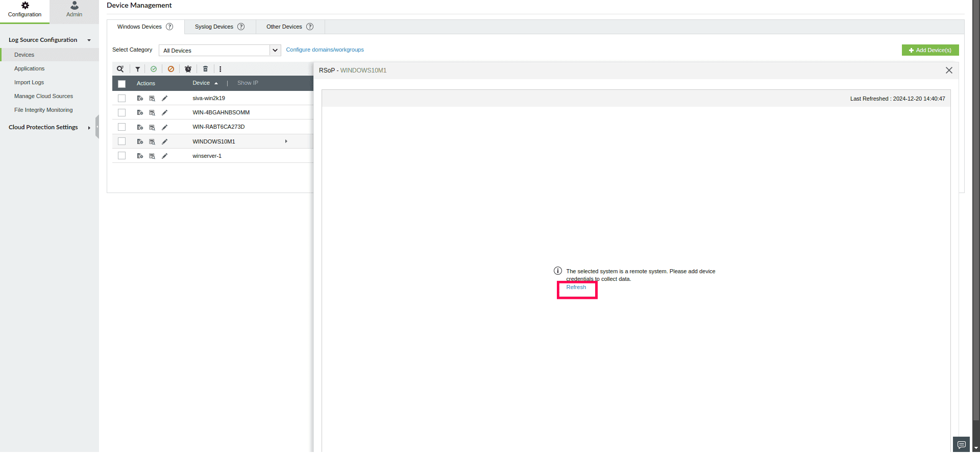Check the siva-win2k19 row checkbox

click(x=121, y=98)
